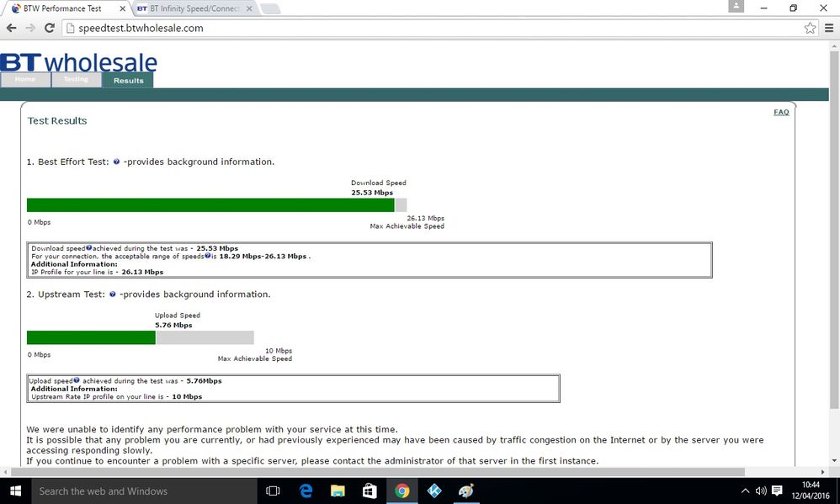
Task: Click the vertical scrollbar up arrow
Action: (834, 47)
